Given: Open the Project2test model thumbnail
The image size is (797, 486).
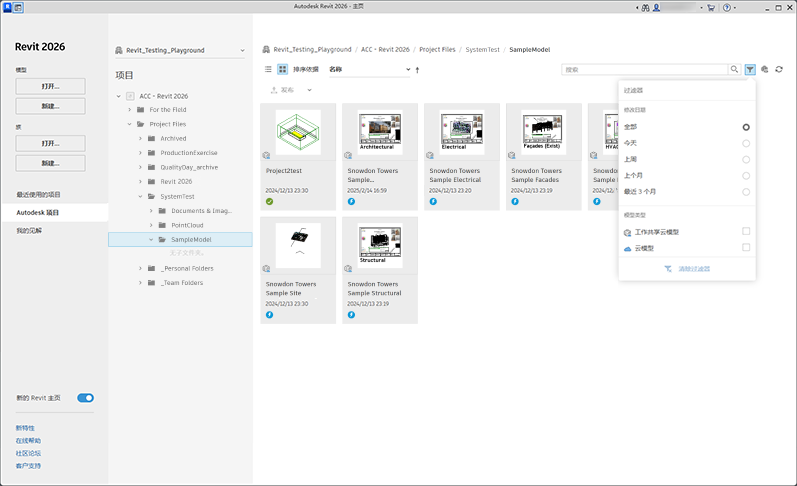Looking at the screenshot, I should click(298, 132).
